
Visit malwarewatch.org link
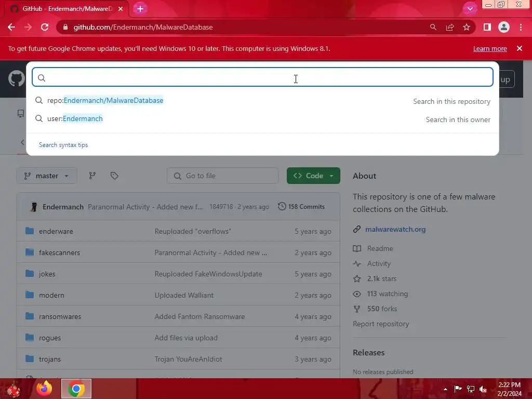(395, 229)
